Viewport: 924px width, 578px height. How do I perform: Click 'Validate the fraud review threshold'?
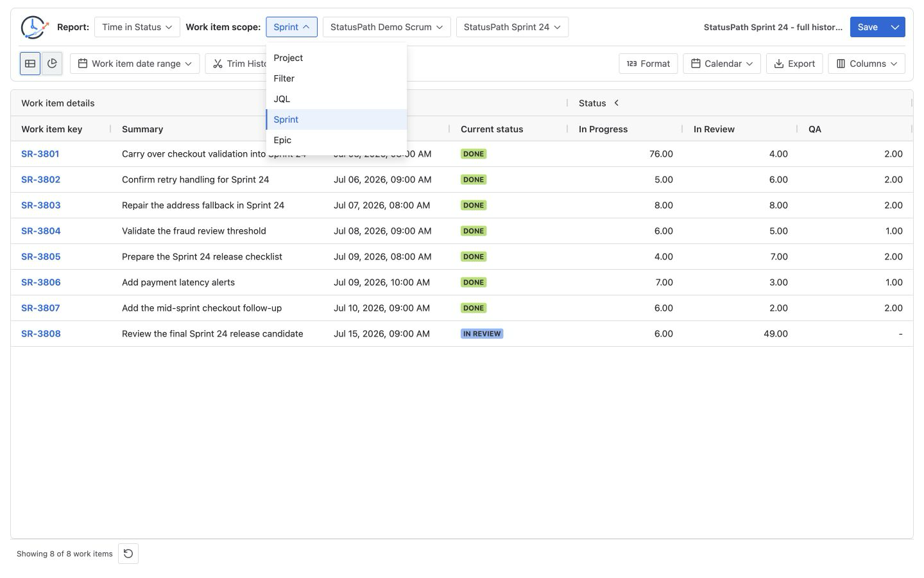point(194,231)
